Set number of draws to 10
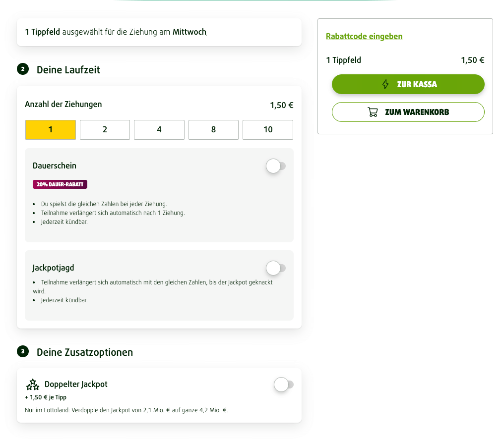504x441 pixels. 268,130
